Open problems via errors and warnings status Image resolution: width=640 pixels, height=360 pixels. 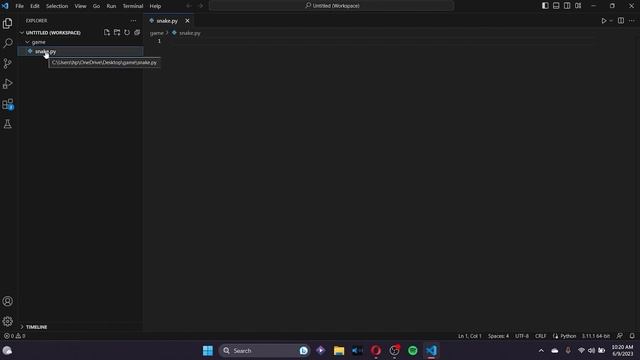tap(15, 336)
